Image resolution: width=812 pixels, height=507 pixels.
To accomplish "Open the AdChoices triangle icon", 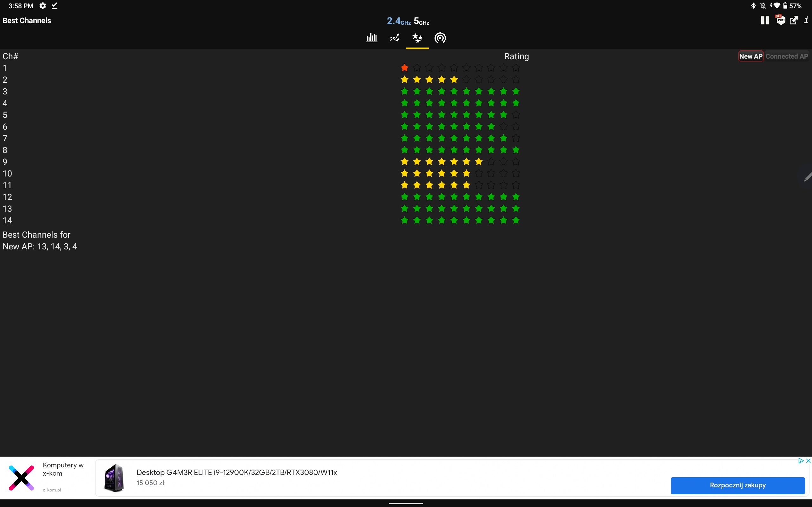I will [801, 461].
